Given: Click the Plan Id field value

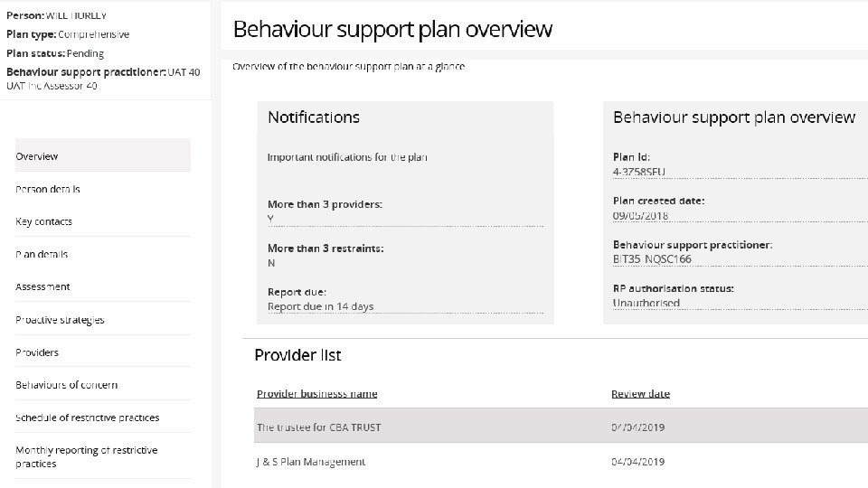Looking at the screenshot, I should (x=640, y=173).
